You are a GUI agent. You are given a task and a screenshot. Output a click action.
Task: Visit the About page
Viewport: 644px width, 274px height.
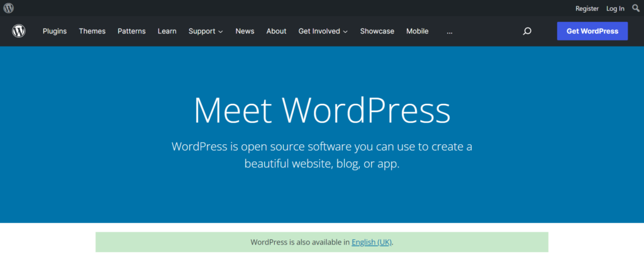pyautogui.click(x=277, y=31)
